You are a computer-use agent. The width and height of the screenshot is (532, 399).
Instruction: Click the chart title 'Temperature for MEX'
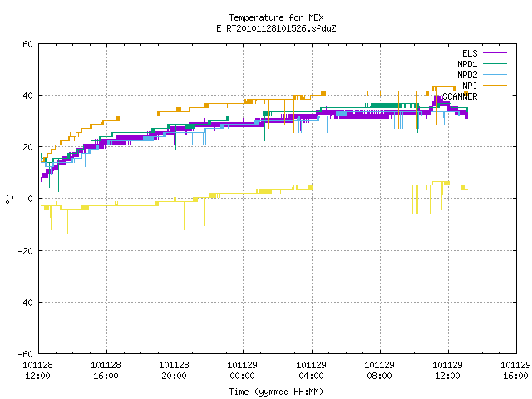coord(276,17)
